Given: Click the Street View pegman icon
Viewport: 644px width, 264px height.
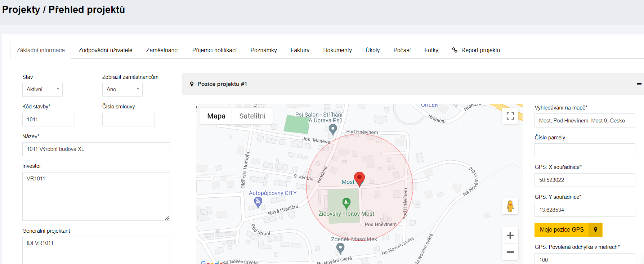Looking at the screenshot, I should pyautogui.click(x=510, y=206).
